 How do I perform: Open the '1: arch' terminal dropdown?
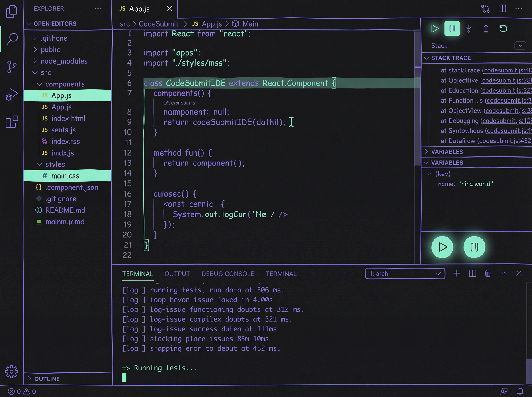(405, 273)
